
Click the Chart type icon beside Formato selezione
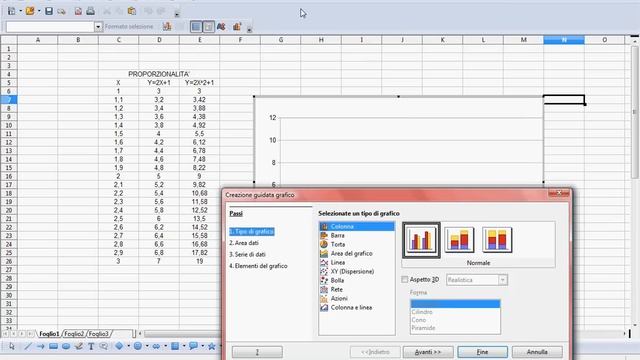pos(167,27)
